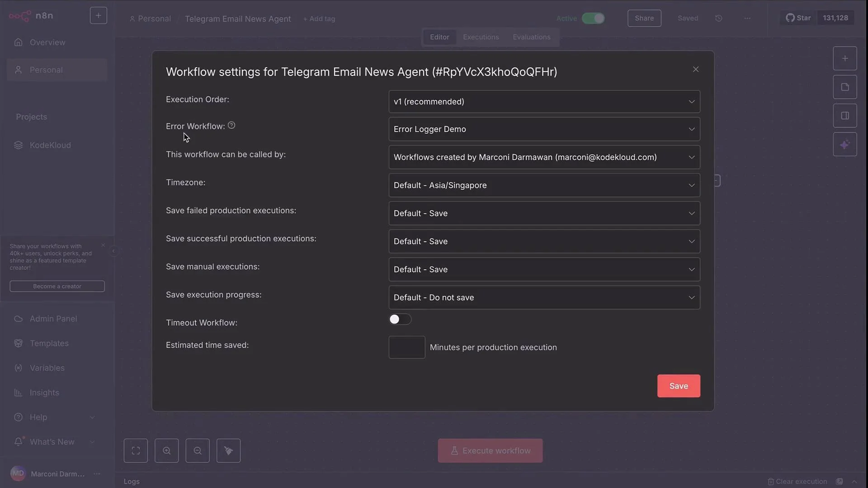Click the Share button
Viewport: 868px width, 488px height.
[644, 18]
